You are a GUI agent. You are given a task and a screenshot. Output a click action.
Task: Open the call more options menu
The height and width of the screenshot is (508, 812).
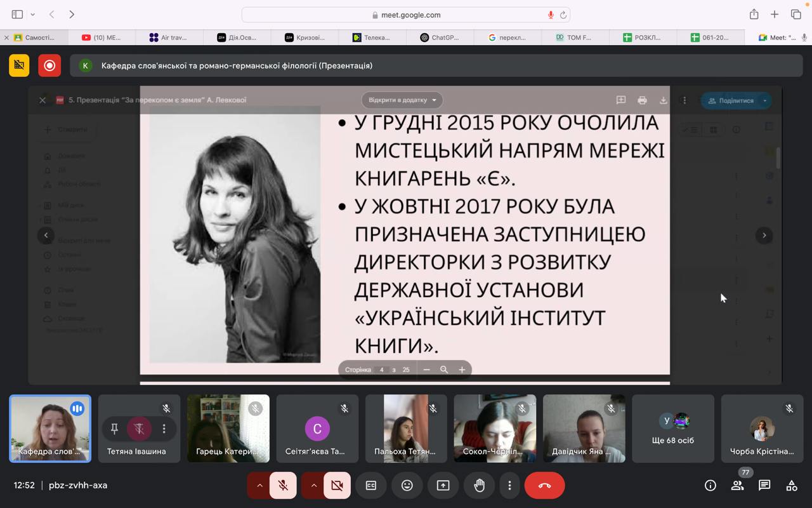[x=509, y=485]
